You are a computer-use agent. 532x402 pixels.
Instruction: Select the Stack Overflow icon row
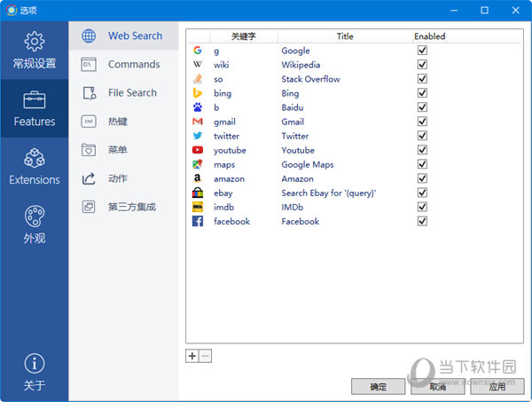(x=198, y=79)
